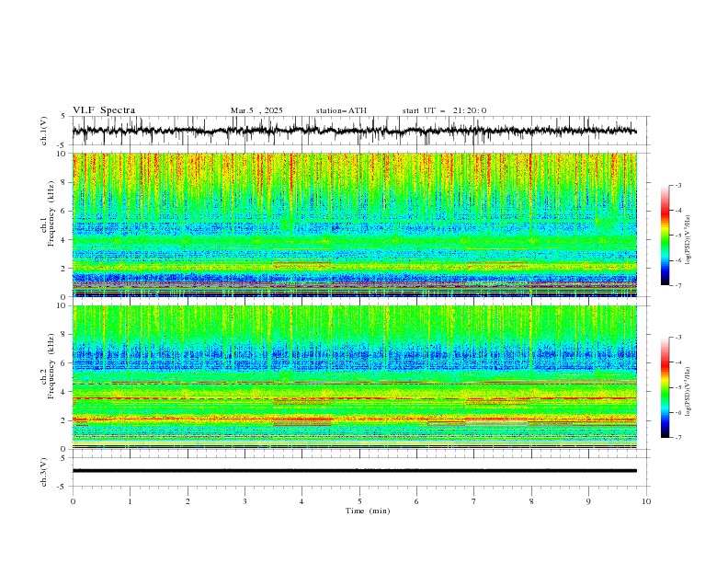This screenshot has height=563, width=728.
Task: Click the ch.2 spectrogram panel
Action: 355,377
